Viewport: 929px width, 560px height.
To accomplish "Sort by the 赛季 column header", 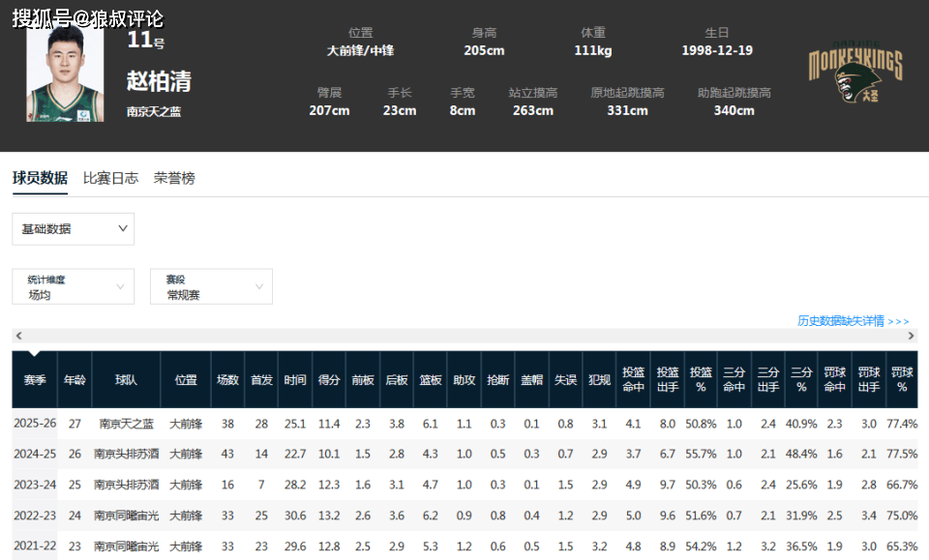I will (x=35, y=380).
